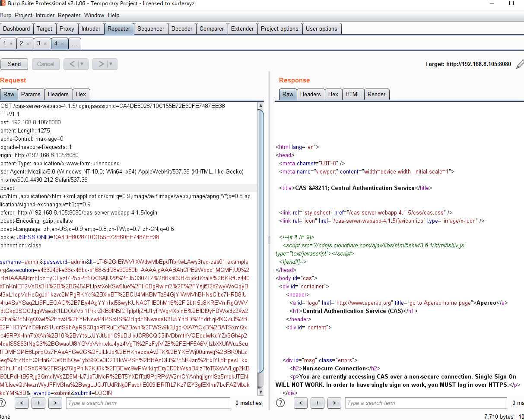Viewport: 524px width, 420px height.
Task: Click response search plus options button
Action: 318,403
